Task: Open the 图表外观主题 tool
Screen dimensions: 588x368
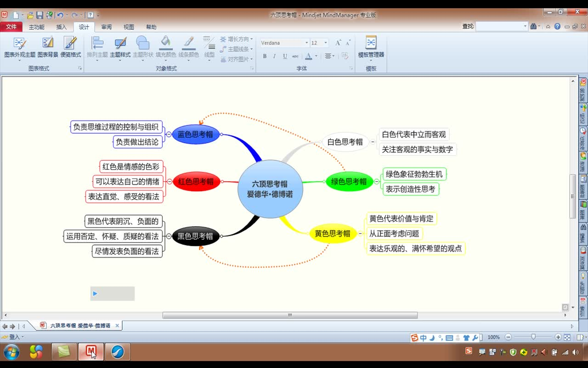Action: pyautogui.click(x=19, y=47)
